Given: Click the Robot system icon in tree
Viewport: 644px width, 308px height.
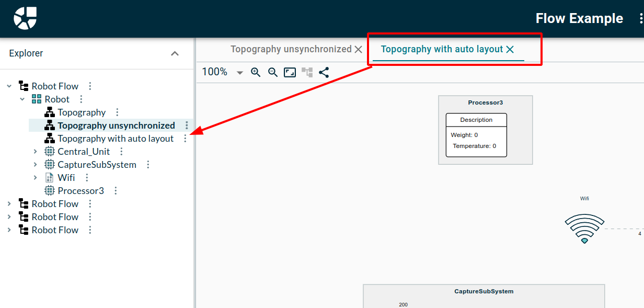Looking at the screenshot, I should click(37, 99).
